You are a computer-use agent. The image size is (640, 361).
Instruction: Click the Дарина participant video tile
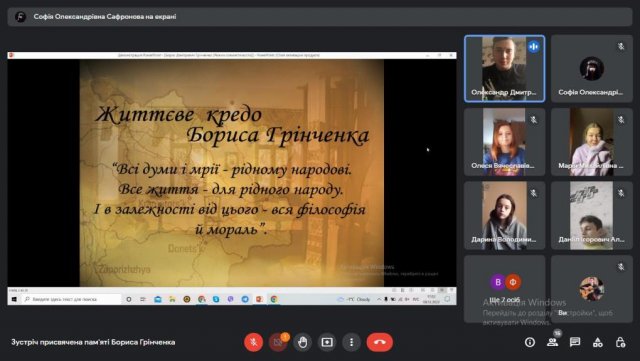tap(504, 216)
